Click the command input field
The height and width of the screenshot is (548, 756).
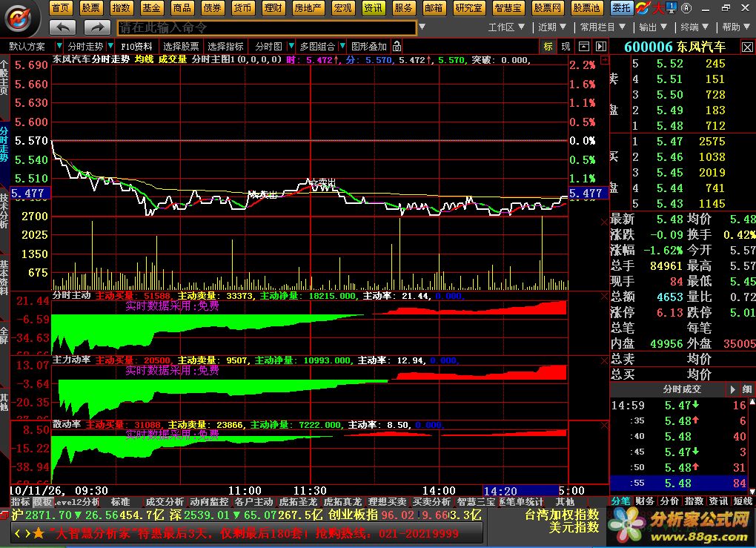click(267, 27)
